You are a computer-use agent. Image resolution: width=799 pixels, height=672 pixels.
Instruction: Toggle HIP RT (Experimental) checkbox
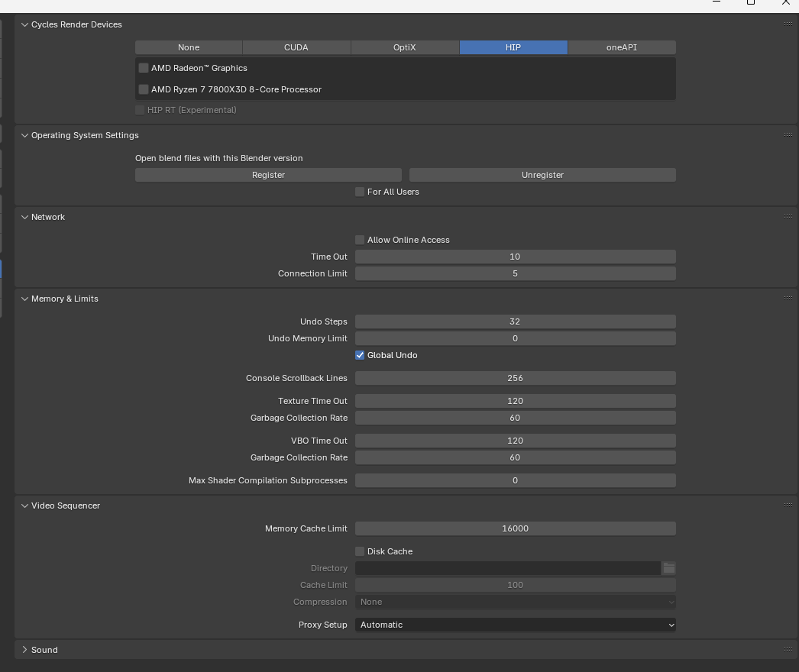click(140, 110)
